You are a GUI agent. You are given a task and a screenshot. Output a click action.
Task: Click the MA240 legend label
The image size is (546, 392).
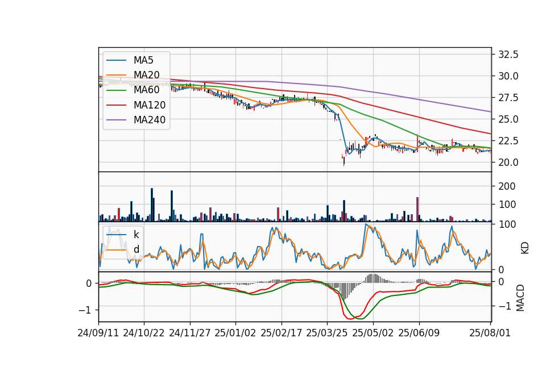[150, 120]
